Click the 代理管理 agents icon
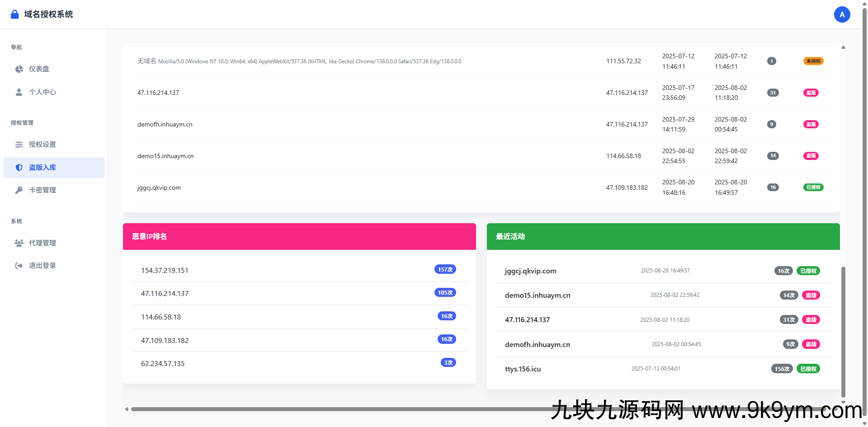 19,243
